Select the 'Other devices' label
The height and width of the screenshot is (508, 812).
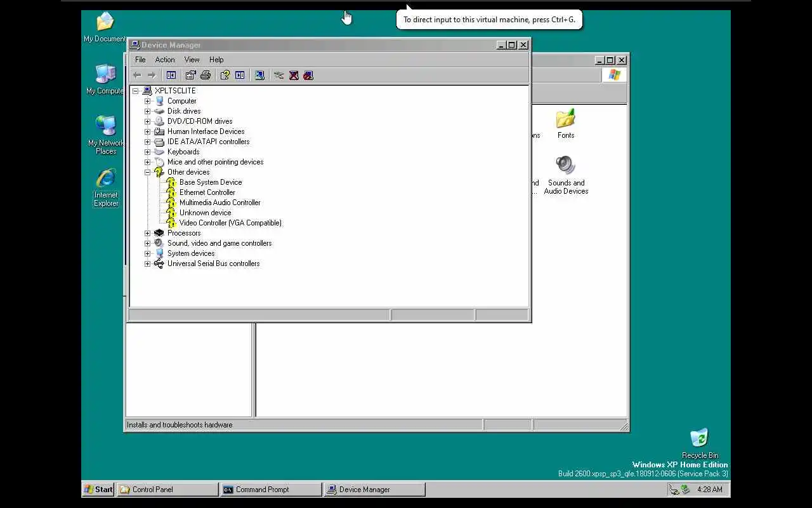188,172
